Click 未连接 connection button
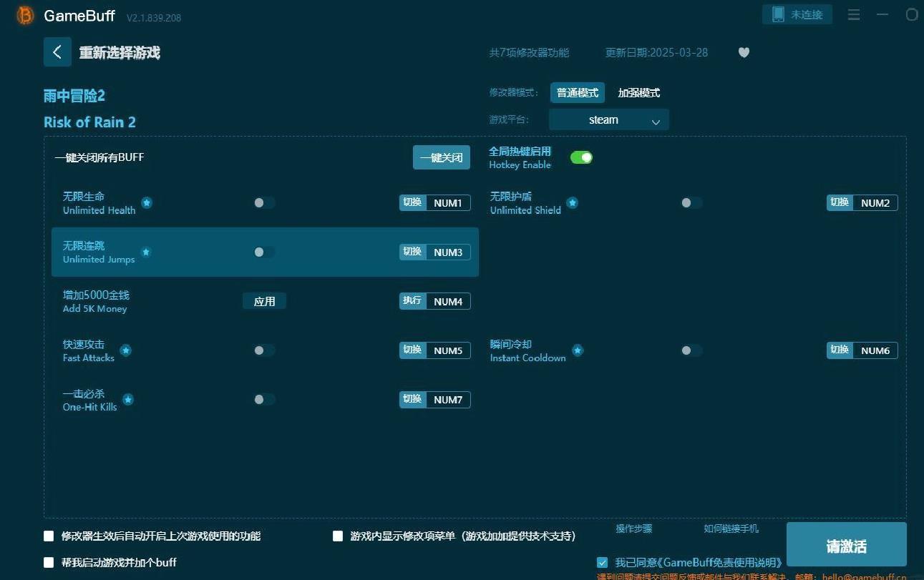The width and height of the screenshot is (924, 580). click(x=797, y=14)
